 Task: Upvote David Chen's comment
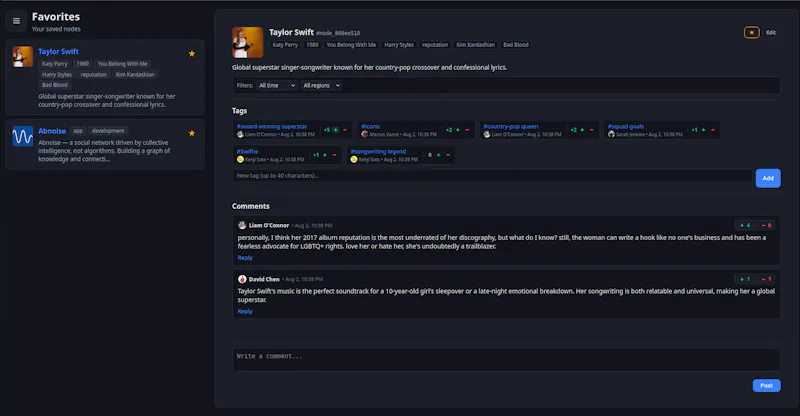[745, 279]
